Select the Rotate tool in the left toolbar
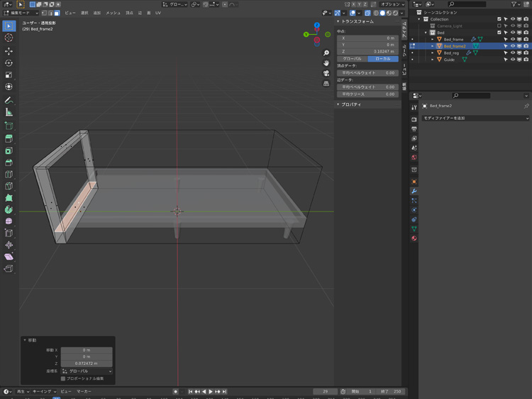532x399 pixels. tap(9, 63)
